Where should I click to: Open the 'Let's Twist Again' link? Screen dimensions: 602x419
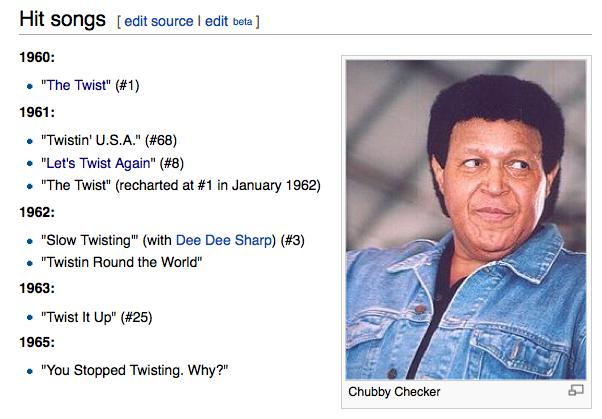[x=99, y=162]
